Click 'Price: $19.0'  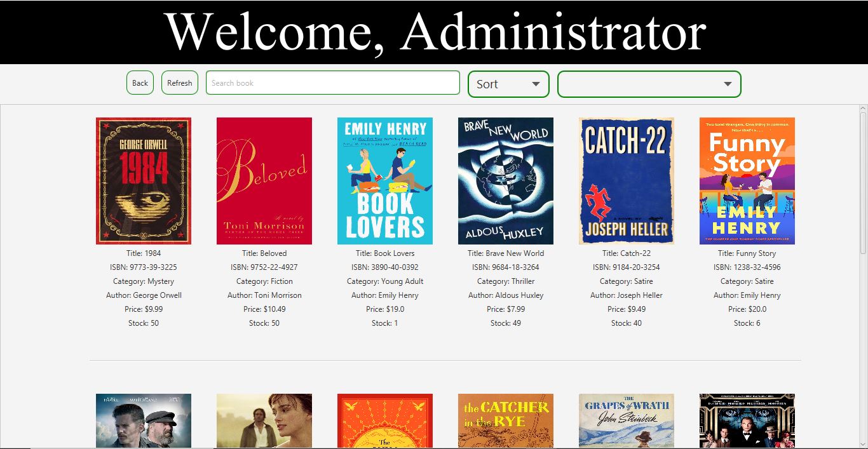(385, 309)
